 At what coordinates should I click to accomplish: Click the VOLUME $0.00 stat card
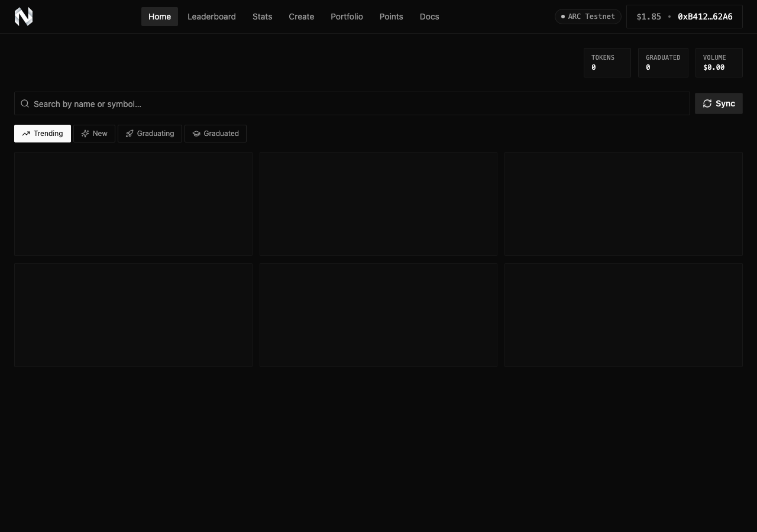719,63
